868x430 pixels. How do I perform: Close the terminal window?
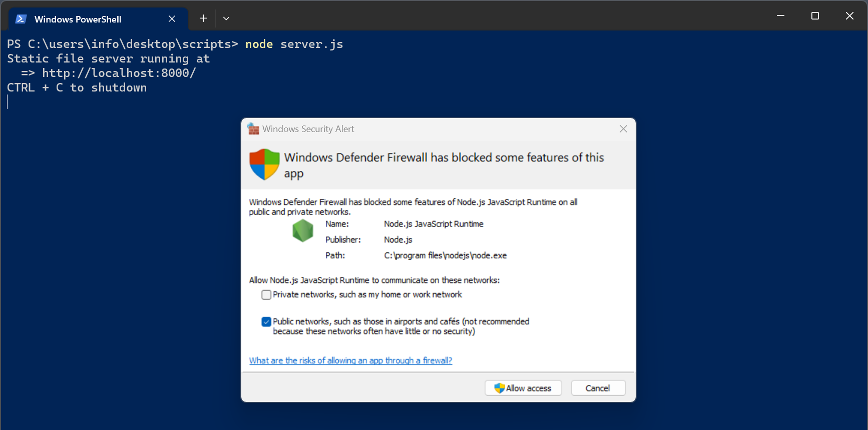(849, 16)
